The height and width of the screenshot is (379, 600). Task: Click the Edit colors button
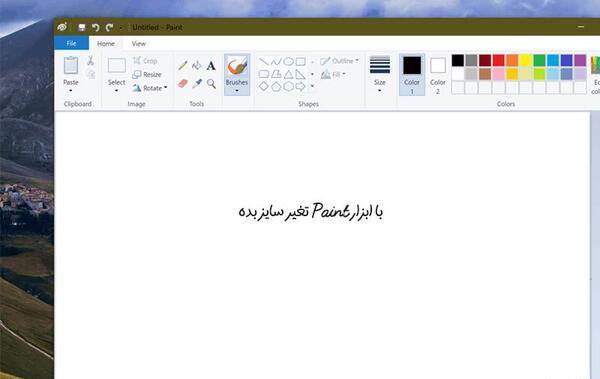click(x=595, y=75)
